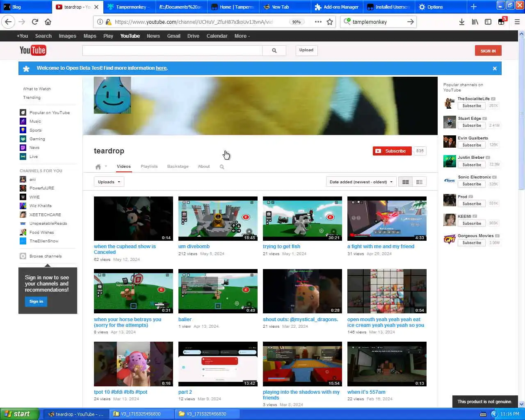525x420 pixels.
Task: Click the Windows start button
Action: pos(20,414)
